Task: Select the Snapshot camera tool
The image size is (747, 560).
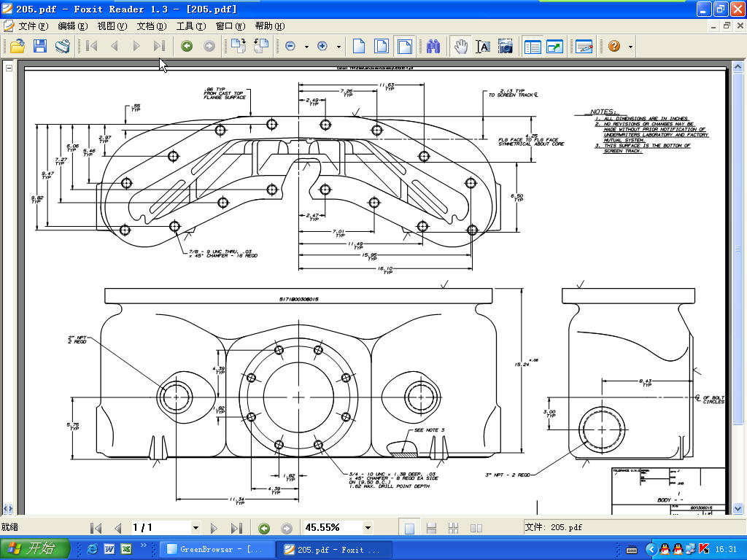Action: point(506,46)
